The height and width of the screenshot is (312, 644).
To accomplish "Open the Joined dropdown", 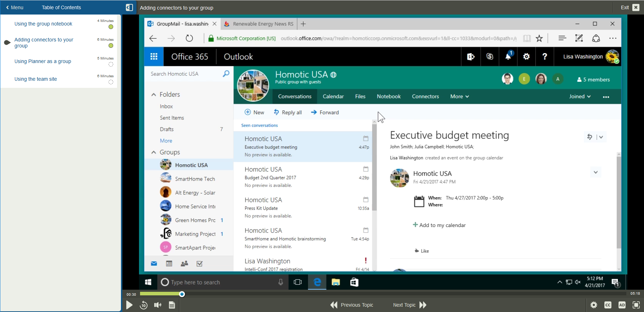I will click(580, 96).
